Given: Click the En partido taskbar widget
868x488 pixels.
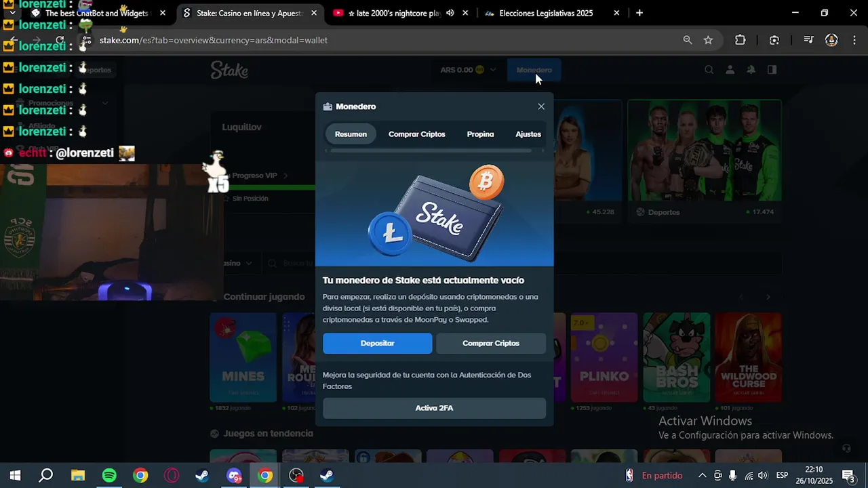Looking at the screenshot, I should coord(654,476).
